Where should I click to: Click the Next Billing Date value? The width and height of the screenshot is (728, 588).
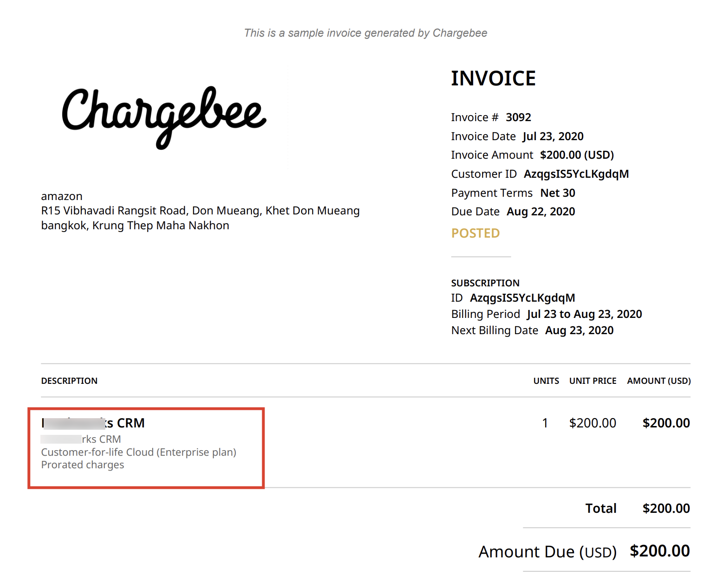(579, 330)
